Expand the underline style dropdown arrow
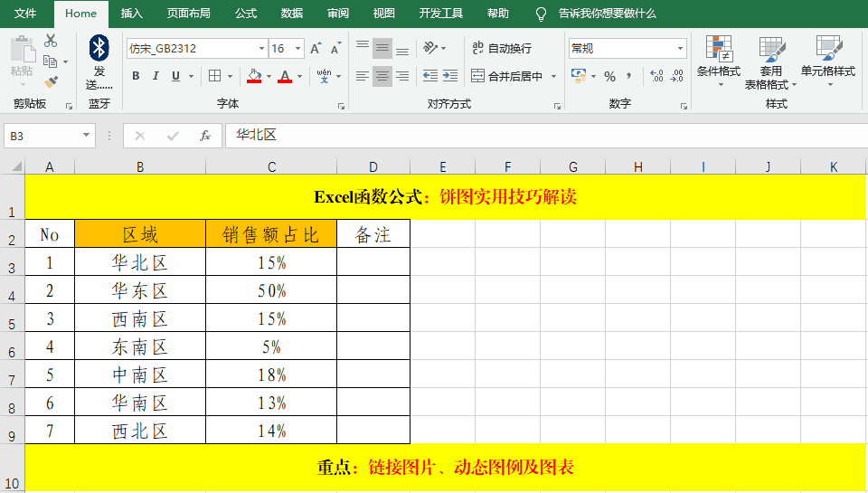Viewport: 868px width, 493px height. tap(192, 77)
